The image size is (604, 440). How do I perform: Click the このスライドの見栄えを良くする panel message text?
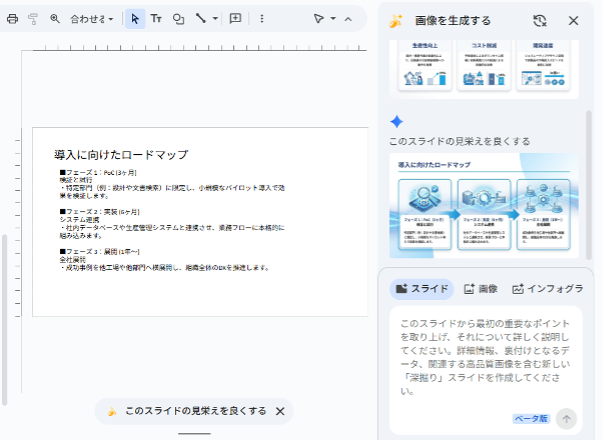pyautogui.click(x=459, y=141)
